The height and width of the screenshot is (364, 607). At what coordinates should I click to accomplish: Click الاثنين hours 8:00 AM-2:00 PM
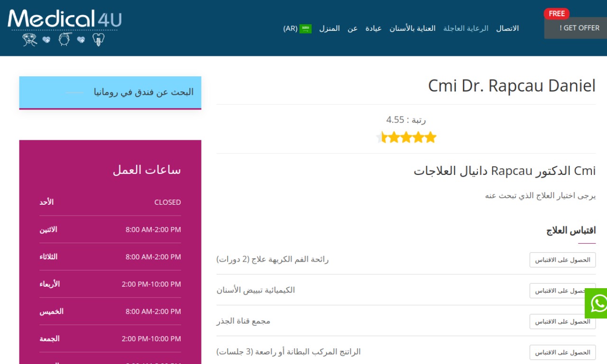point(153,230)
